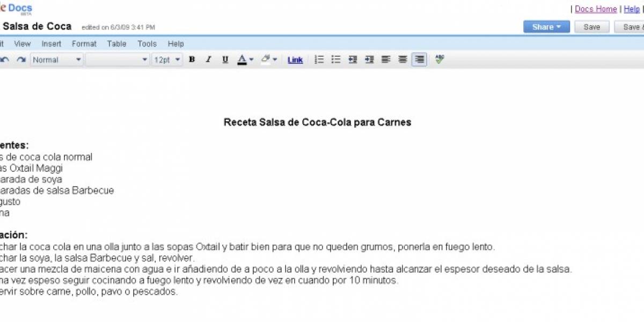Open the Insert menu
Image resolution: width=644 pixels, height=322 pixels.
pos(52,44)
